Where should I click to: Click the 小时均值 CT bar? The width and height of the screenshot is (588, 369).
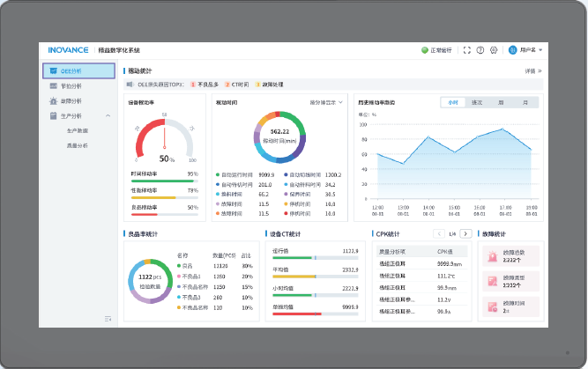[315, 295]
